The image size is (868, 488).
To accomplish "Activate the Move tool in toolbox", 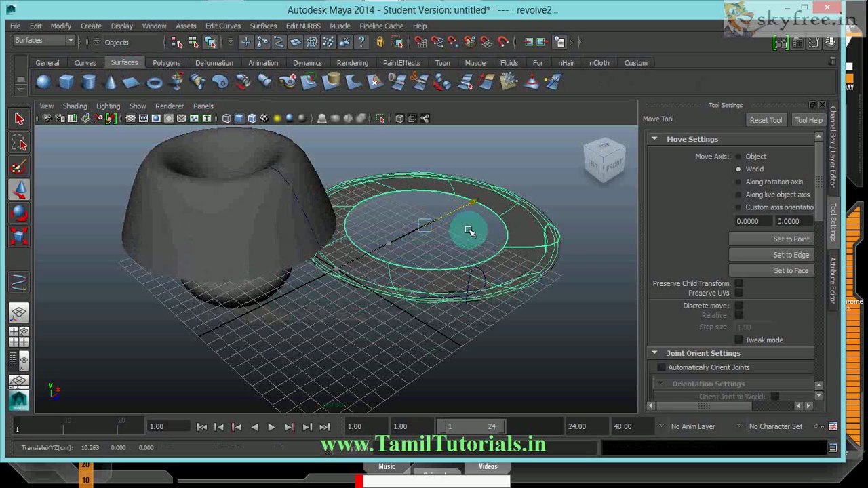I will pos(19,190).
